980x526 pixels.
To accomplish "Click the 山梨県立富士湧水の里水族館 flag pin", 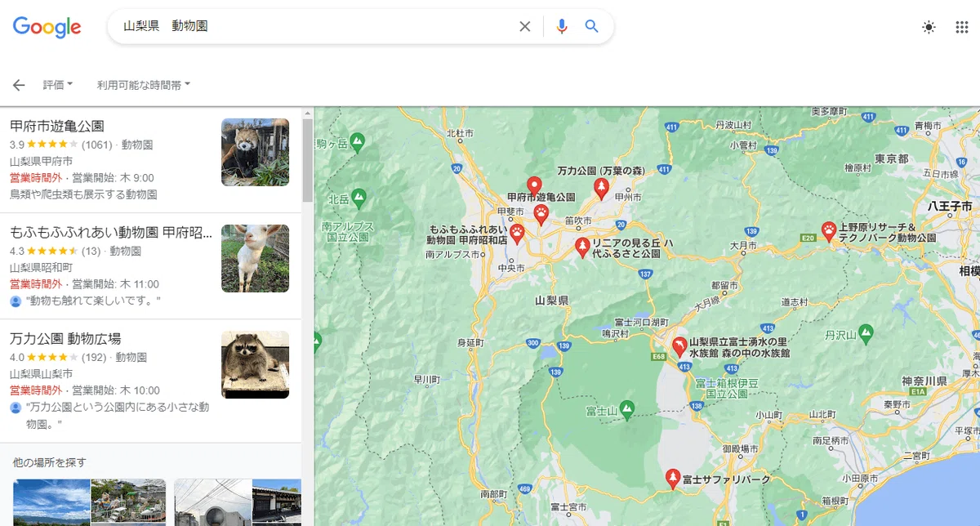I will tap(679, 348).
